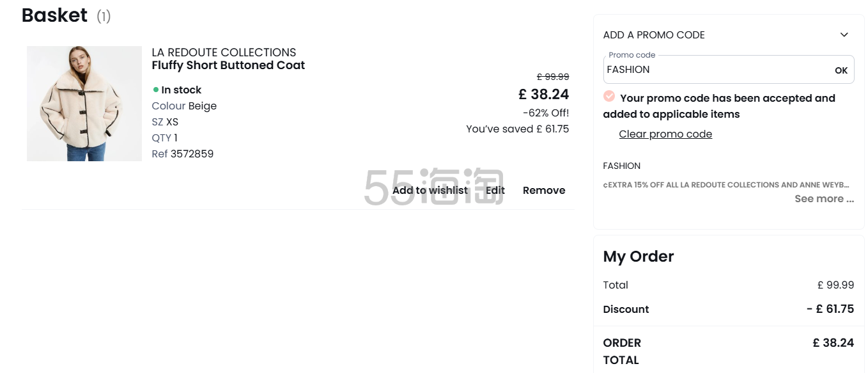Open the fluffy coat product thumbnail
The height and width of the screenshot is (373, 868).
pyautogui.click(x=84, y=104)
